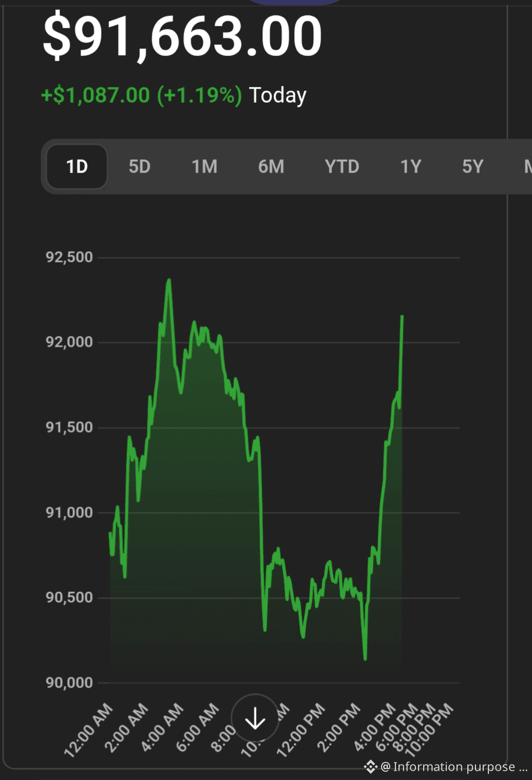Click the $91,663.00 current price
The height and width of the screenshot is (780, 532).
coord(182,36)
